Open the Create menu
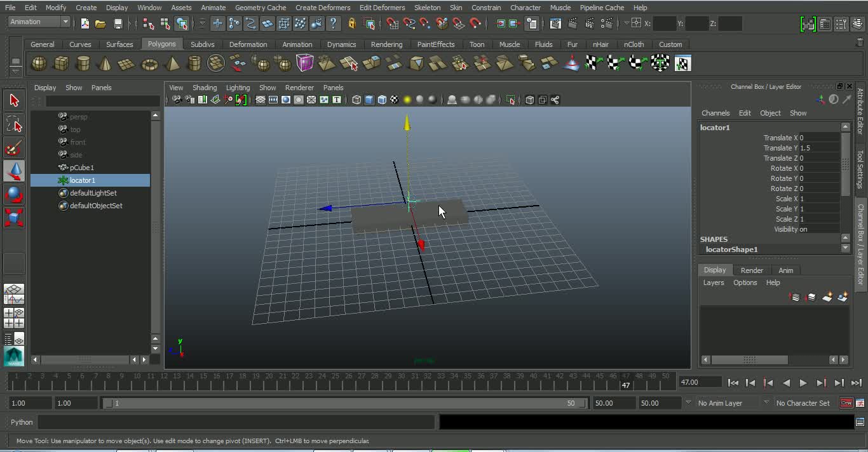The height and width of the screenshot is (452, 868). (x=86, y=8)
